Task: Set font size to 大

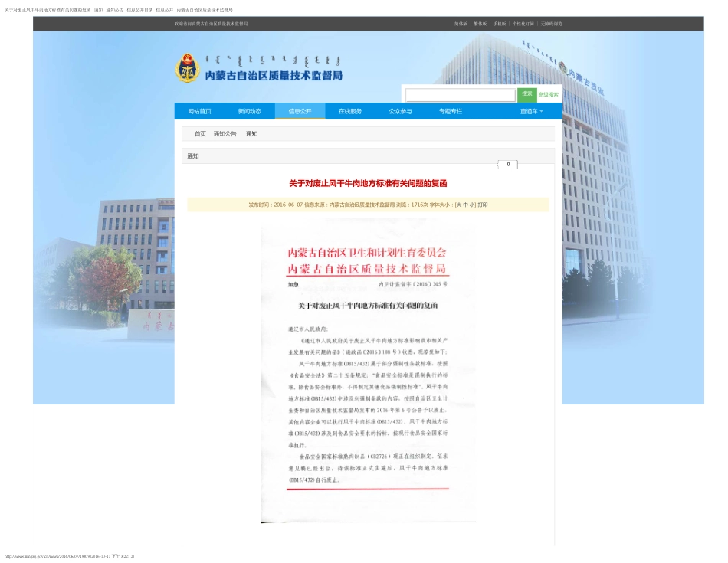Action: coord(459,204)
